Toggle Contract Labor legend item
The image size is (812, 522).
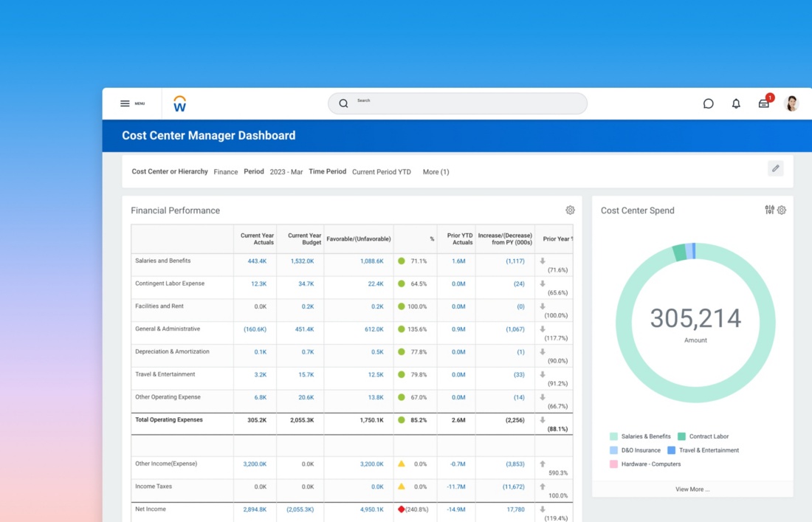[709, 436]
